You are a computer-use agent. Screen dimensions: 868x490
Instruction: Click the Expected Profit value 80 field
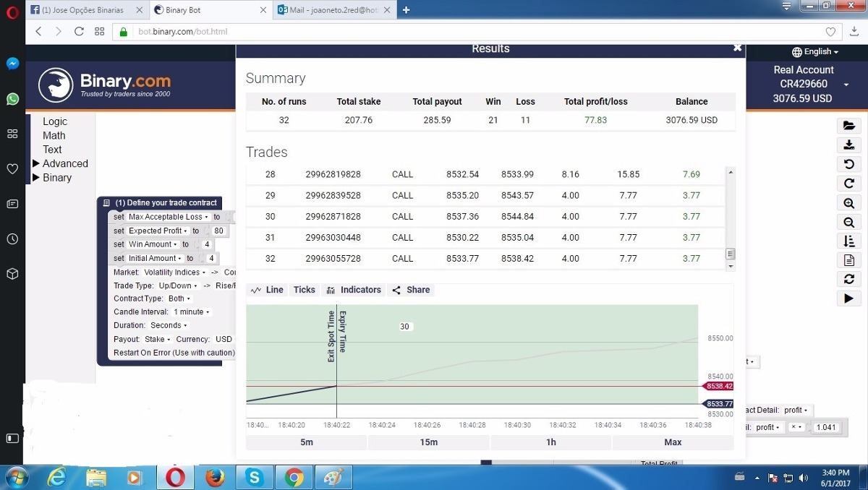coord(218,231)
